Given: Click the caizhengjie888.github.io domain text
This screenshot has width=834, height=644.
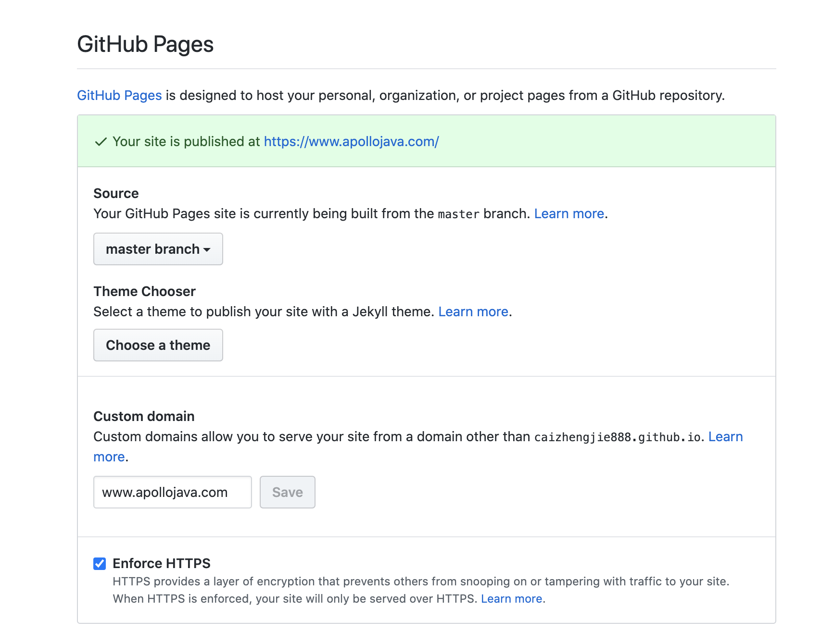Looking at the screenshot, I should tap(618, 437).
